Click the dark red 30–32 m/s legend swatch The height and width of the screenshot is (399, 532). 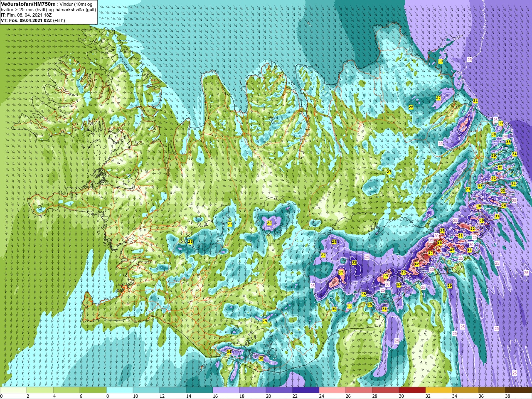point(412,390)
